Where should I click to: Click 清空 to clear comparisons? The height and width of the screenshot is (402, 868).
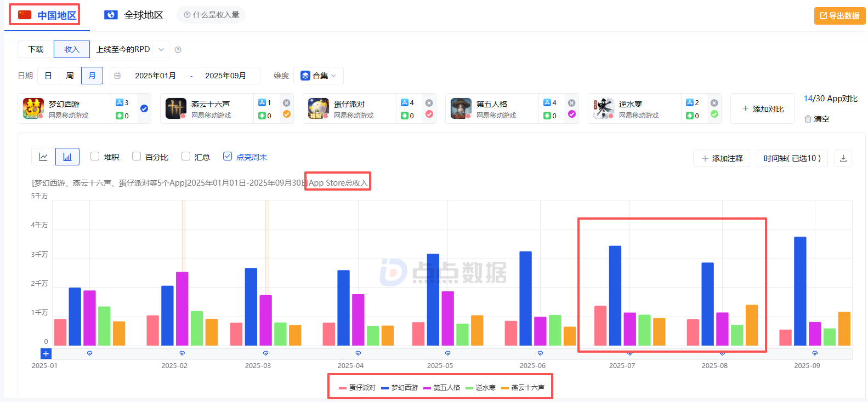tap(817, 119)
